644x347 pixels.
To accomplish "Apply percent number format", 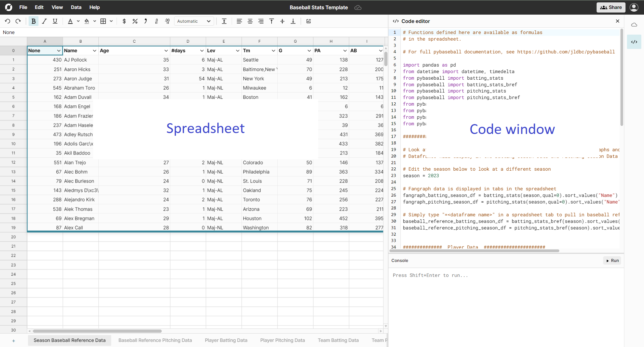I will [x=135, y=21].
